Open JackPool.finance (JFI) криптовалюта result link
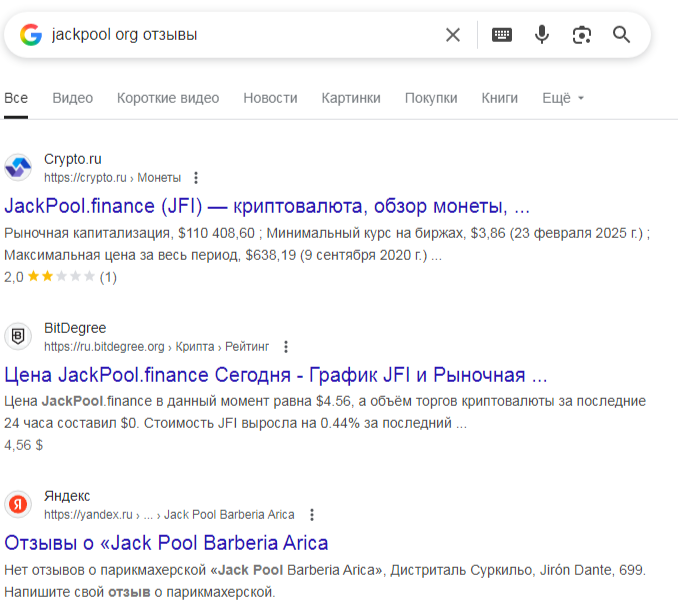Image resolution: width=678 pixels, height=611 pixels. [x=267, y=207]
